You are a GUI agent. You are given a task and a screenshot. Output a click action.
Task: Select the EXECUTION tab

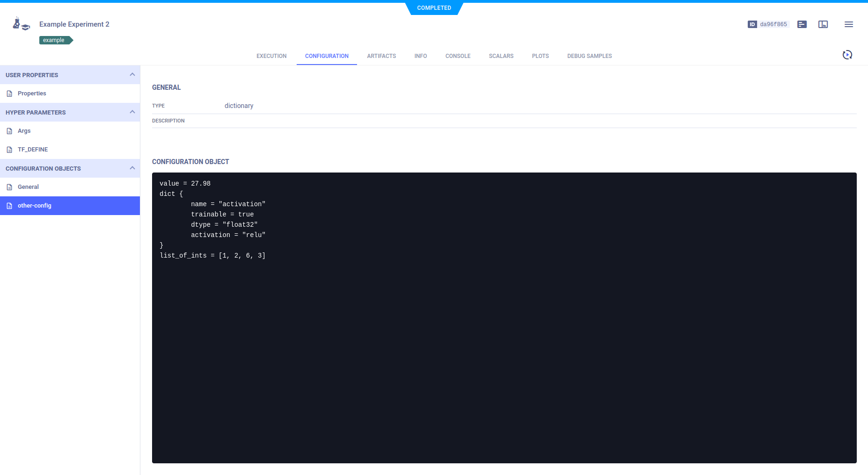271,56
